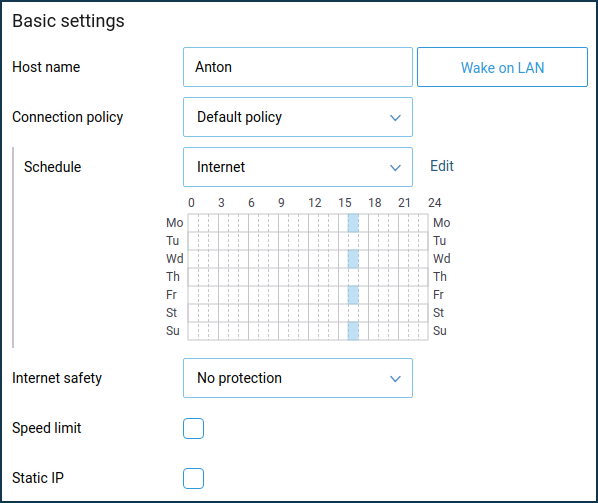Open the Default policy dropdown

tap(298, 117)
